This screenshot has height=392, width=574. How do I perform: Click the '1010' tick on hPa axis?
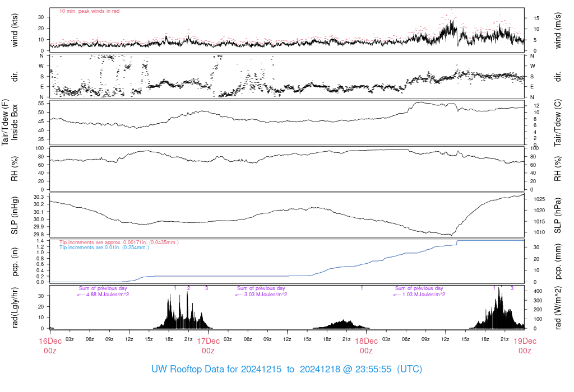click(539, 232)
